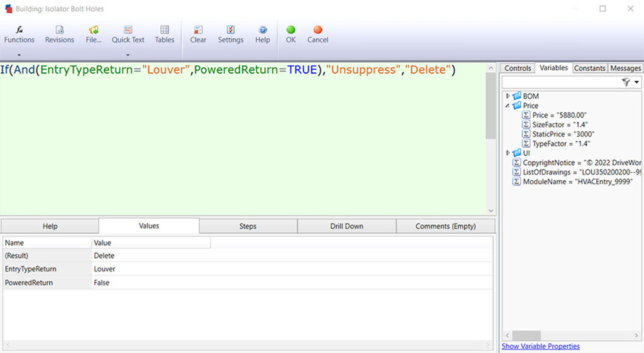The height and width of the screenshot is (353, 644).
Task: Select the ModuleName variable
Action: (x=573, y=182)
